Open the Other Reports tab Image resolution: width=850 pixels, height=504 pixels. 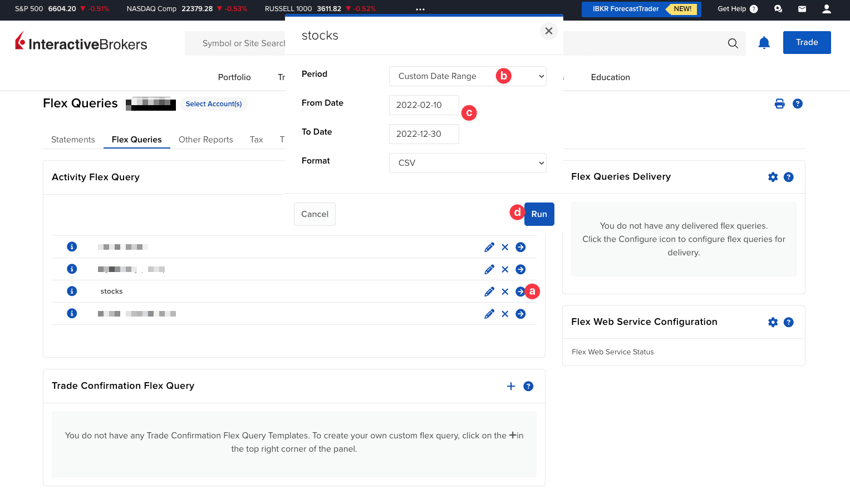205,140
